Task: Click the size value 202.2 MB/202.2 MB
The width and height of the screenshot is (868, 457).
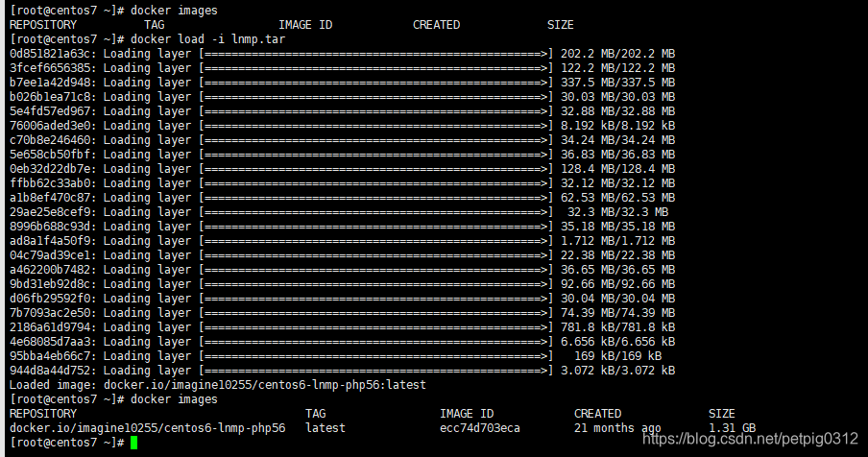Action: 617,54
